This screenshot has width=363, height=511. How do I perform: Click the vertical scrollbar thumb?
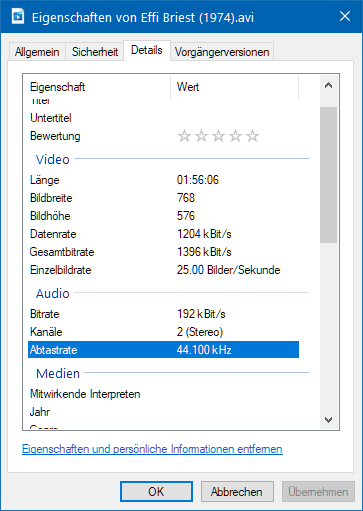[328, 175]
